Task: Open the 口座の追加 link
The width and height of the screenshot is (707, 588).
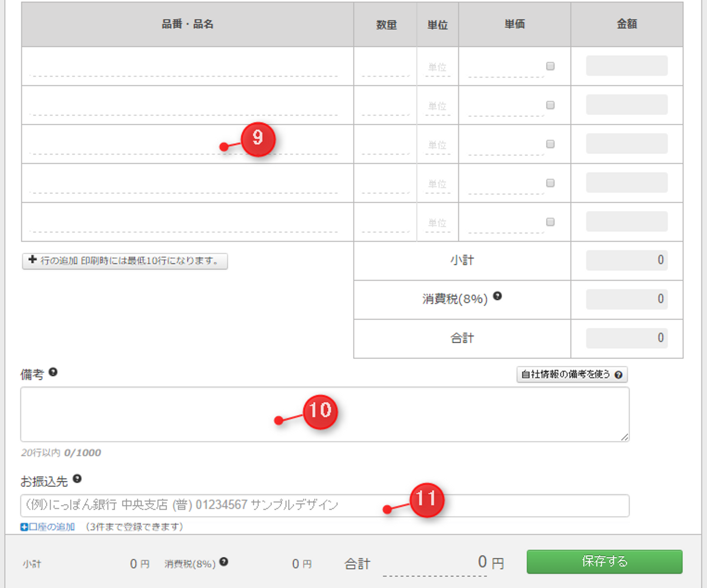Action: 48,527
